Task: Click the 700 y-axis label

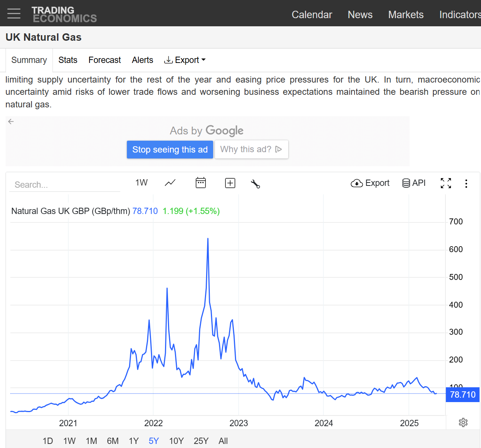Action: coord(456,222)
